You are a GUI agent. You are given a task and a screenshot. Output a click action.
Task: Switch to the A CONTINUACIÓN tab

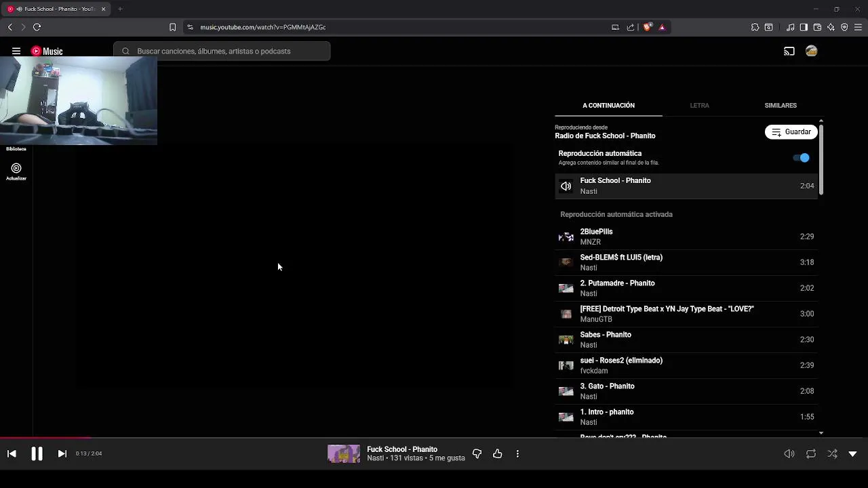click(608, 106)
